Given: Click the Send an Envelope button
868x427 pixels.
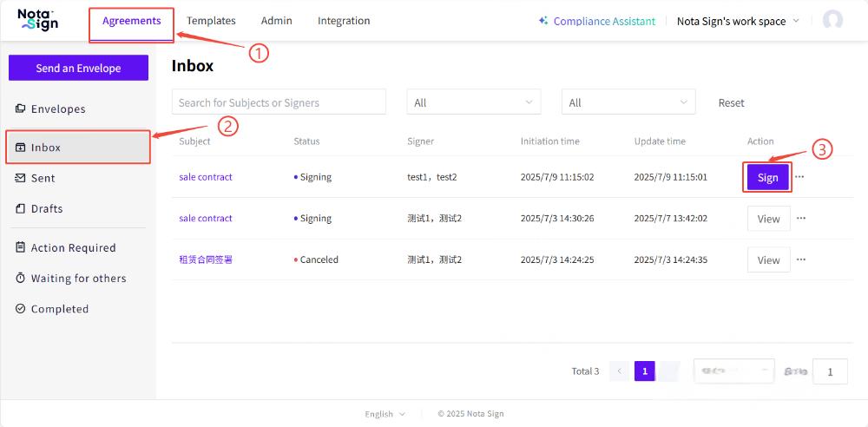Looking at the screenshot, I should pyautogui.click(x=78, y=68).
